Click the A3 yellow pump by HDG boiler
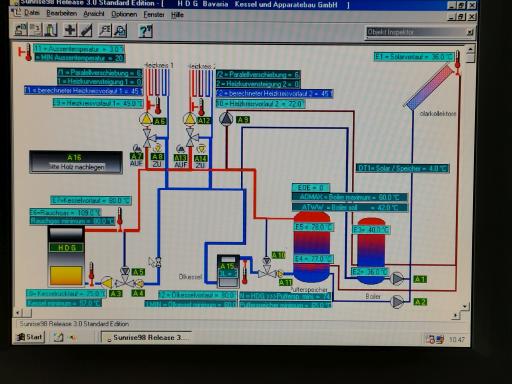The height and width of the screenshot is (384, 512). (x=107, y=283)
